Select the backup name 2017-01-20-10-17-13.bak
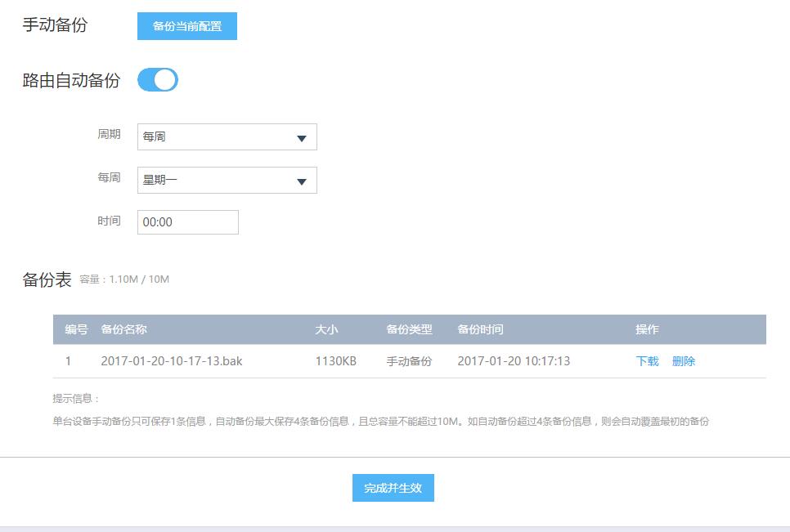 171,361
